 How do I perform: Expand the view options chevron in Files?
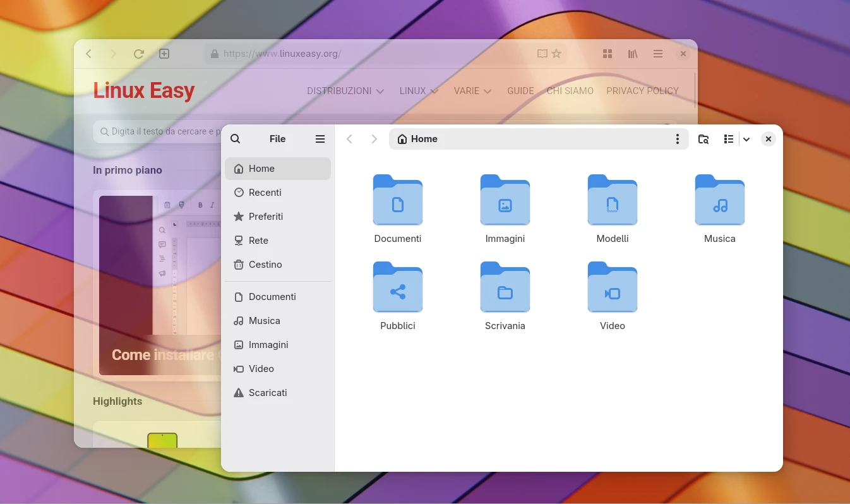[x=746, y=138]
